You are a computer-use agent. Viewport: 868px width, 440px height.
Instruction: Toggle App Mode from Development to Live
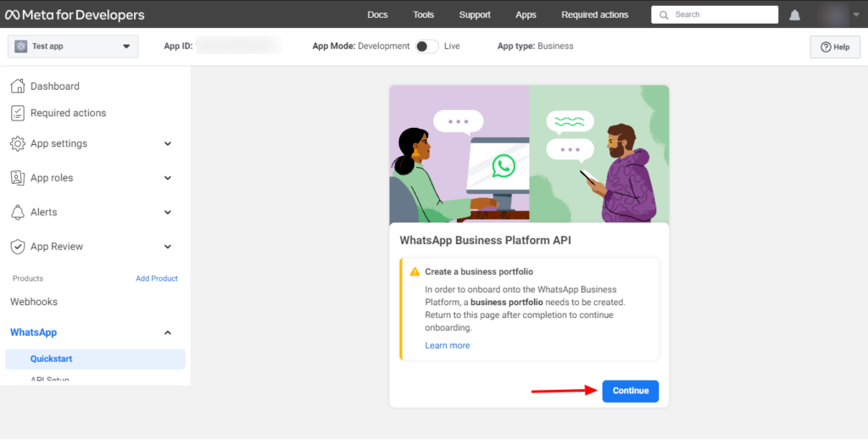426,46
